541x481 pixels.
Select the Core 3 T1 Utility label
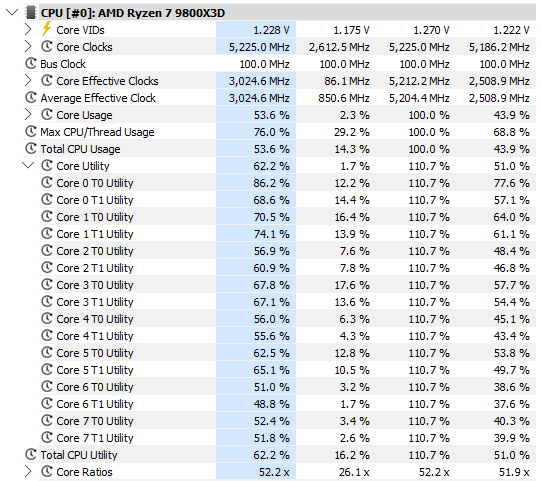coord(95,302)
